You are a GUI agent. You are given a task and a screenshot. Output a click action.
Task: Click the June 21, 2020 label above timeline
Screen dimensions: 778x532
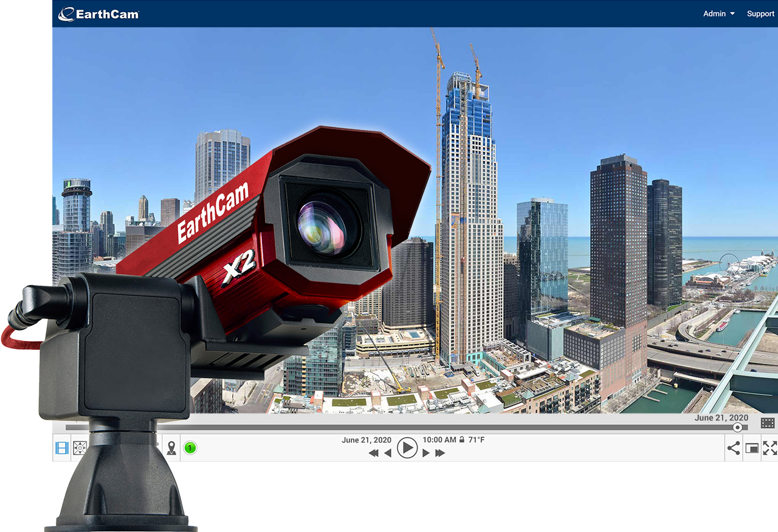[721, 418]
